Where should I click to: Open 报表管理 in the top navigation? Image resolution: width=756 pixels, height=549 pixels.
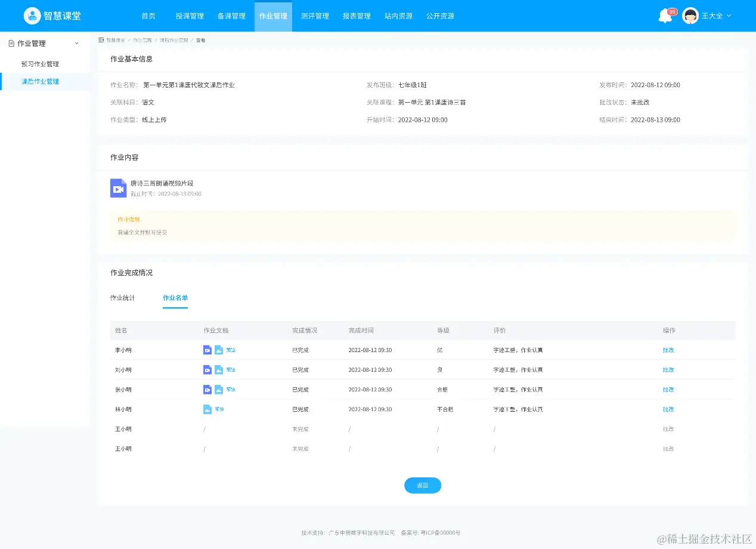click(x=357, y=16)
